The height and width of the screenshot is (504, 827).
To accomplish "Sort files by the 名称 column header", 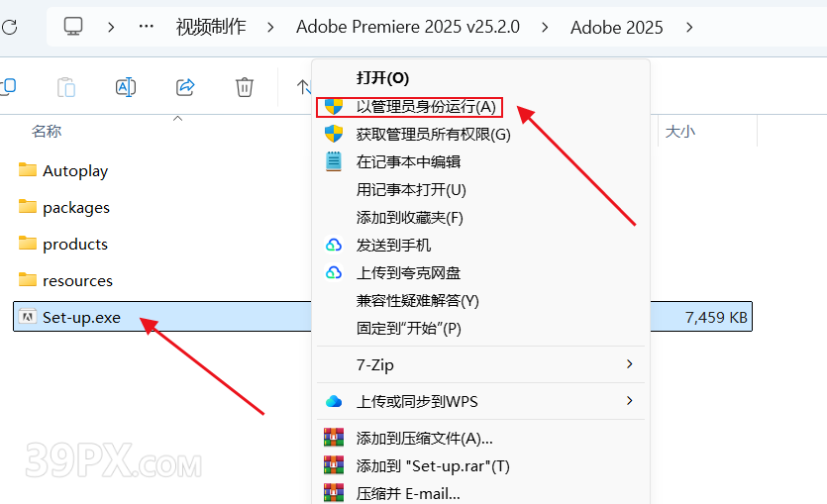I will [47, 131].
